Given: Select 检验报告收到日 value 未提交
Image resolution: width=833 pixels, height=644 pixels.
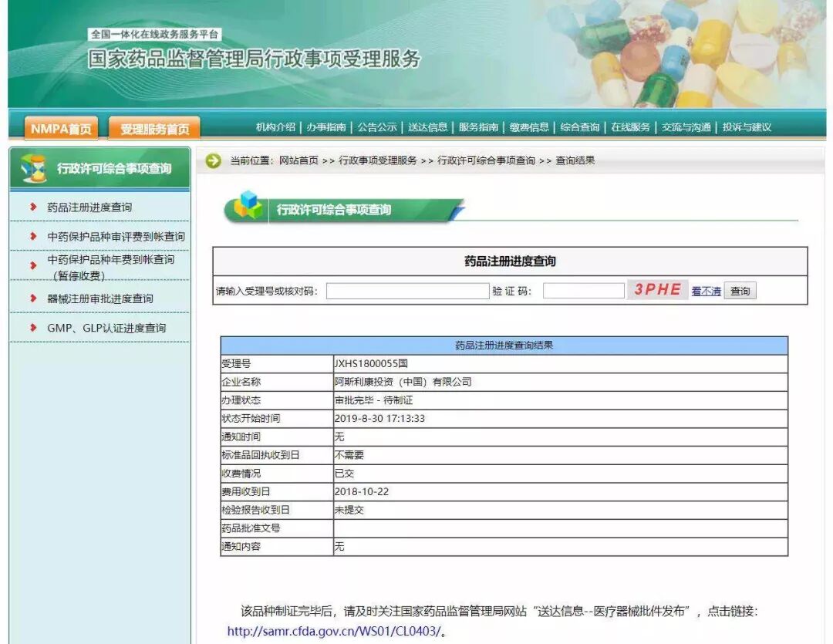Looking at the screenshot, I should (349, 510).
